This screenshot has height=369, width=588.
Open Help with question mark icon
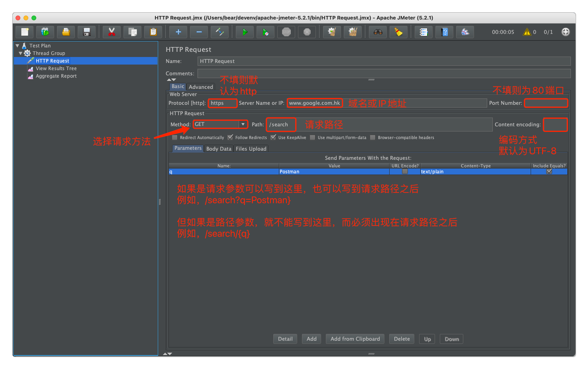(444, 32)
